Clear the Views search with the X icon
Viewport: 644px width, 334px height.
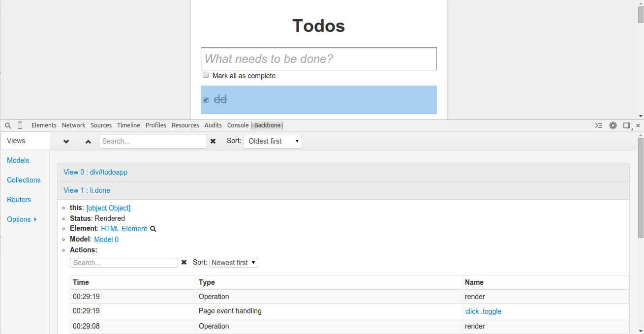[x=213, y=141]
